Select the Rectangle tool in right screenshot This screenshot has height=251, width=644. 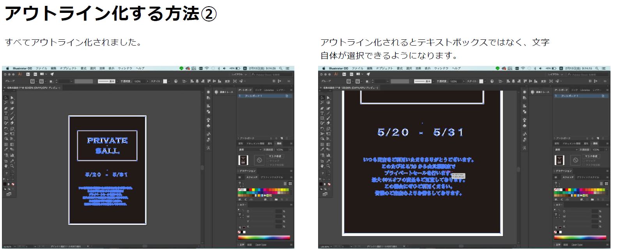tap(322, 118)
